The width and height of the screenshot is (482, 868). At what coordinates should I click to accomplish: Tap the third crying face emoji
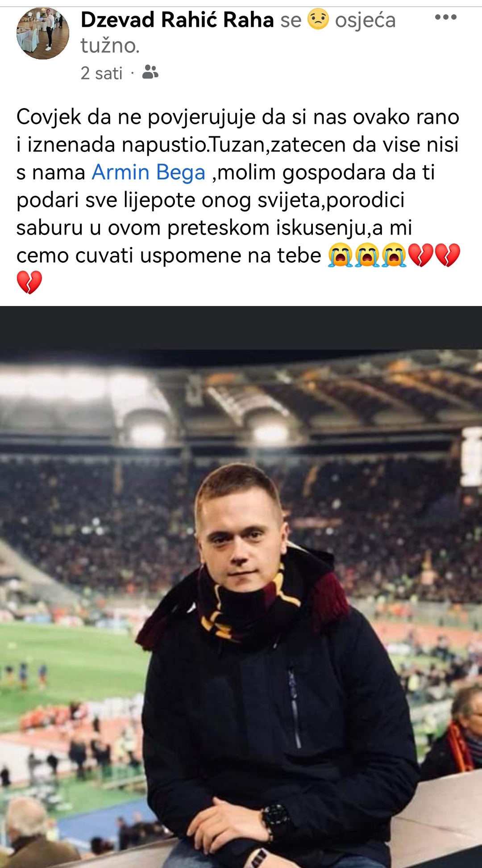tap(394, 256)
